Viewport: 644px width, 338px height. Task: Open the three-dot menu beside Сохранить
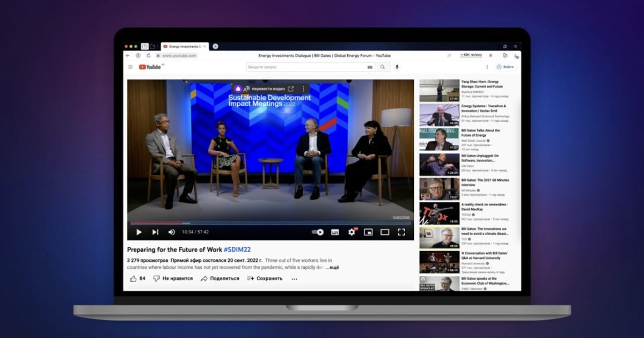click(294, 279)
